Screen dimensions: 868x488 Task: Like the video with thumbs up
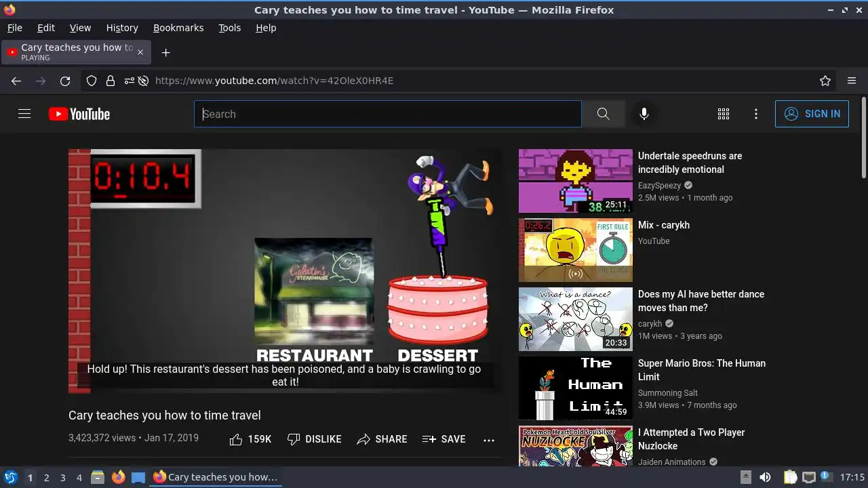[x=250, y=439]
